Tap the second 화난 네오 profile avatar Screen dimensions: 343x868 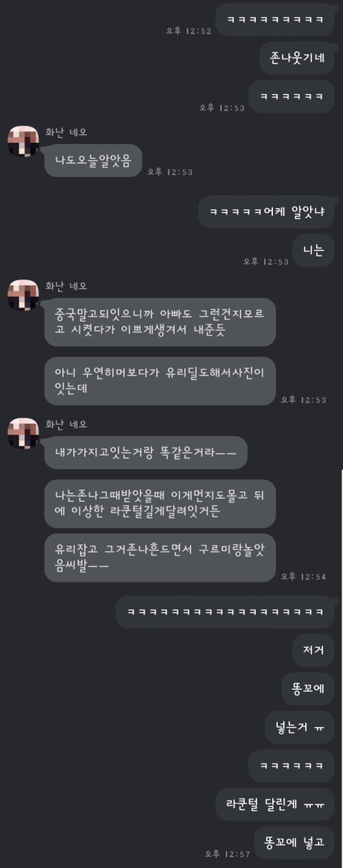tap(23, 295)
